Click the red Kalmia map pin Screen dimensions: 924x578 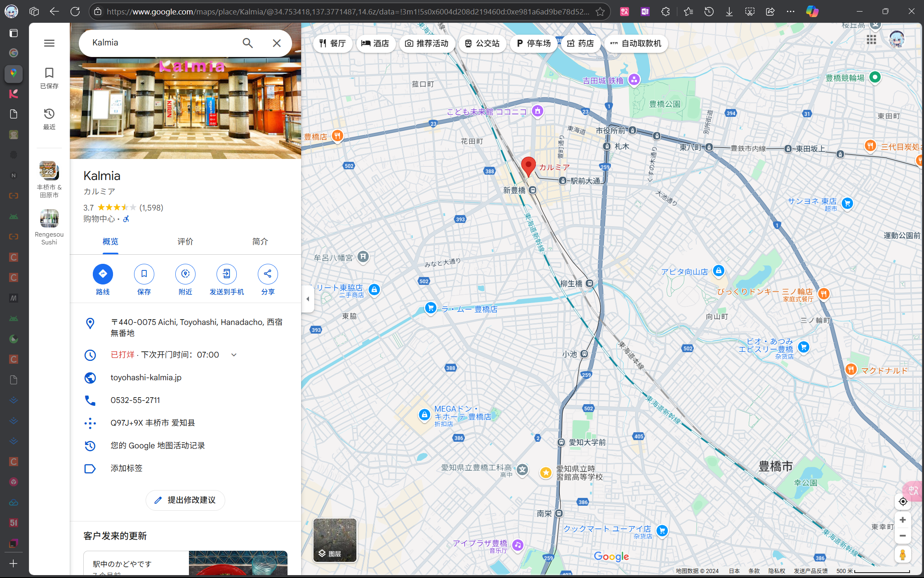point(528,167)
